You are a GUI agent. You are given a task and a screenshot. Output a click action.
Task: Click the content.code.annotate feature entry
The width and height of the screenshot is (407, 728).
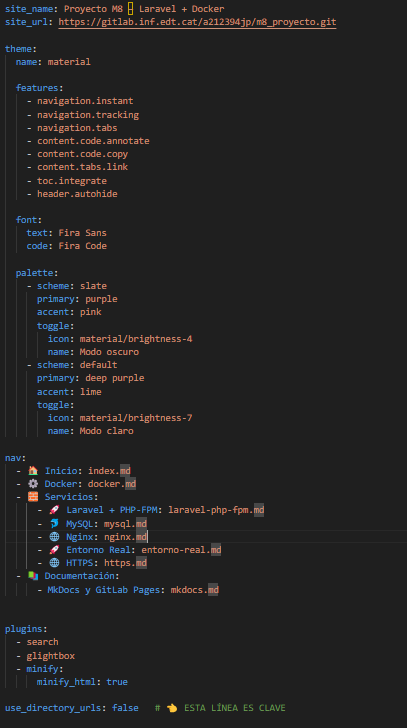[x=93, y=141]
